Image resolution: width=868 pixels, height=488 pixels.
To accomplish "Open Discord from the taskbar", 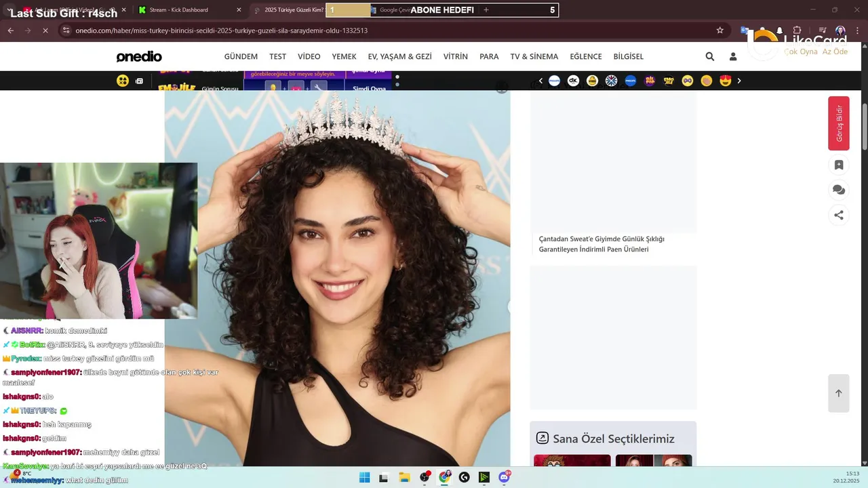I will click(x=505, y=477).
